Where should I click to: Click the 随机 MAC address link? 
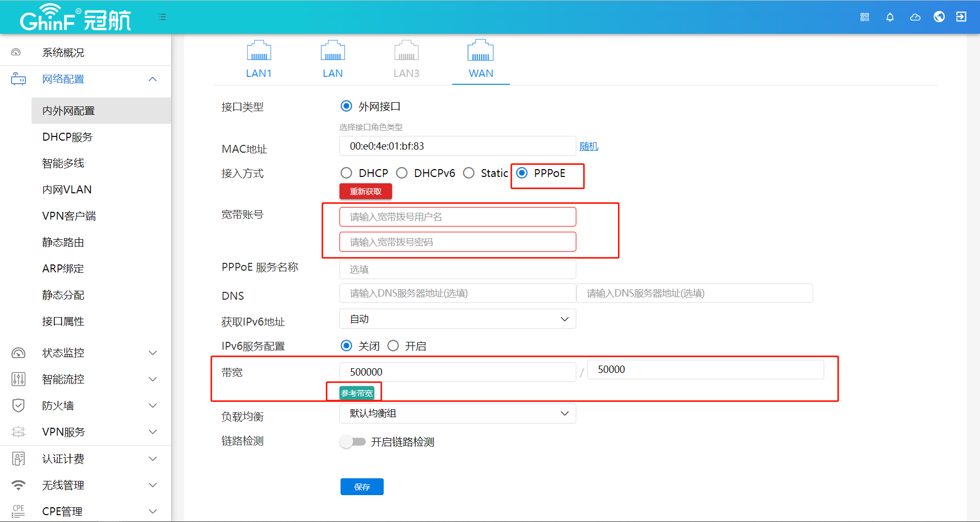pos(588,146)
